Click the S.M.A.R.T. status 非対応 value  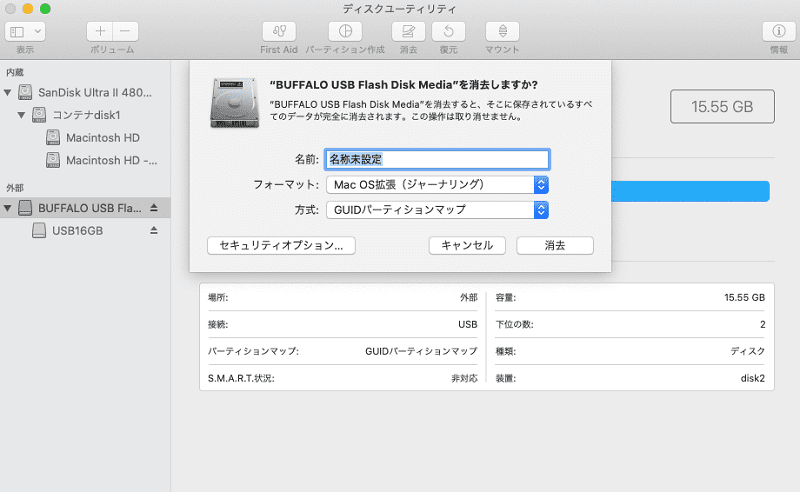464,378
